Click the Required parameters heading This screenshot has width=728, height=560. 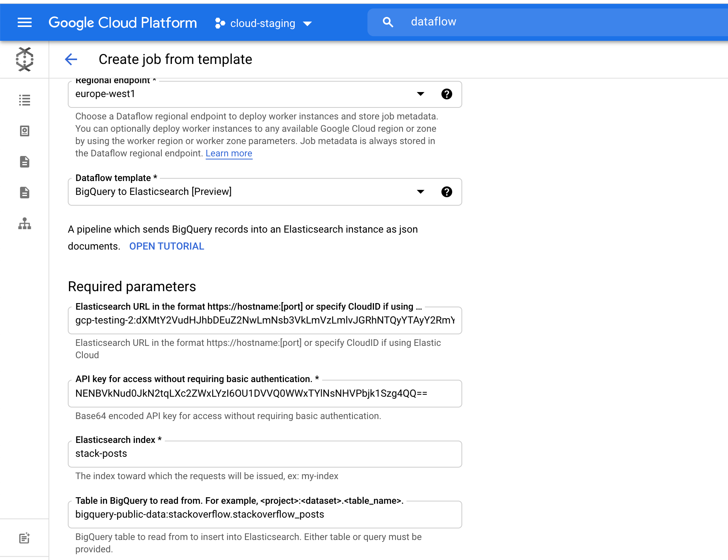pyautogui.click(x=132, y=287)
